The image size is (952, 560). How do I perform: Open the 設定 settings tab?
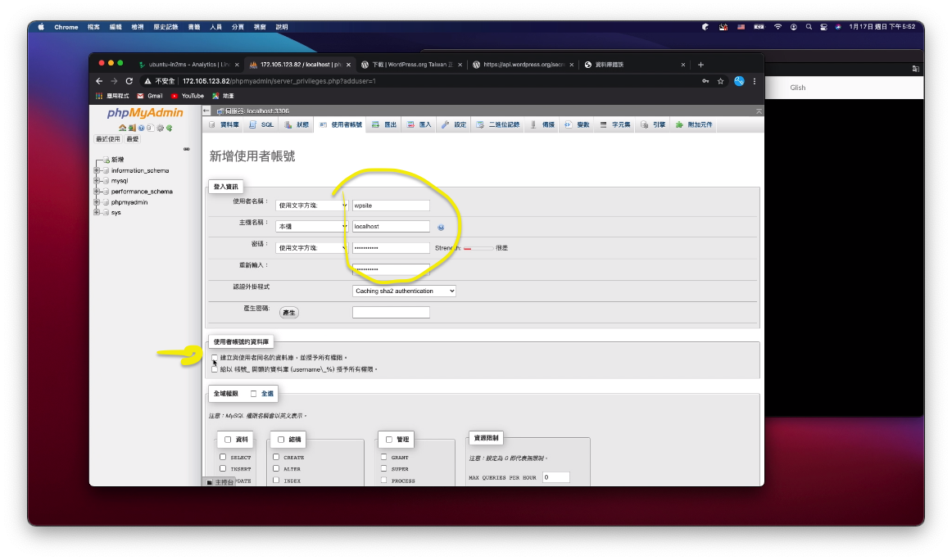[454, 125]
